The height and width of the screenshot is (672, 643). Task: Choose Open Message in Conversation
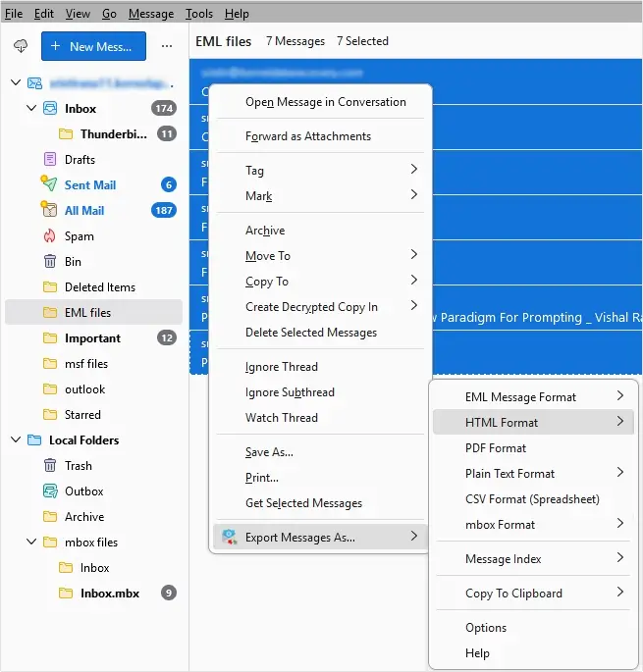320,102
